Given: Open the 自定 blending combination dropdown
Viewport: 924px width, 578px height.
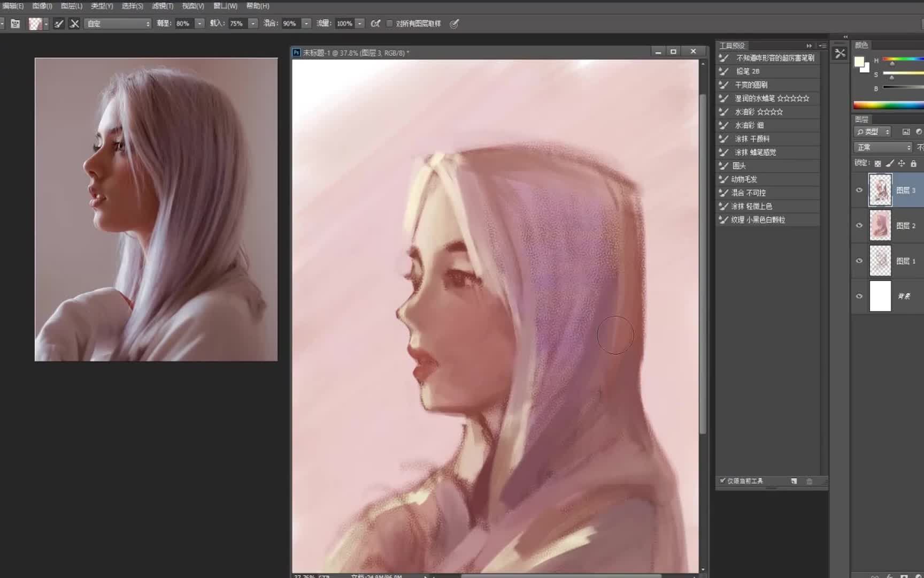Looking at the screenshot, I should coord(118,23).
